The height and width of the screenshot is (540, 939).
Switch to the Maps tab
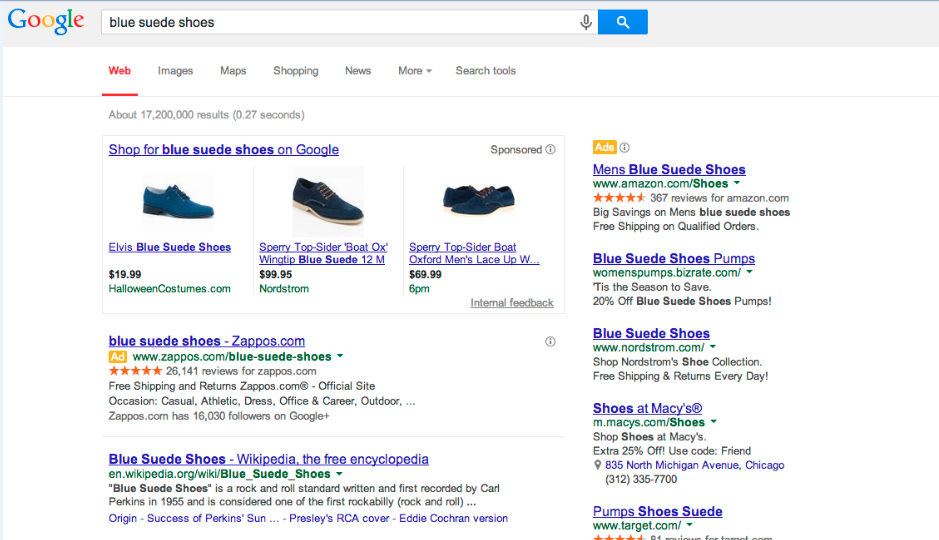(233, 71)
